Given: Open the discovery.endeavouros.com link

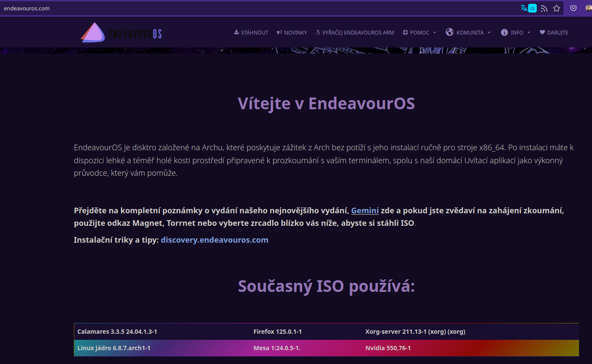Looking at the screenshot, I should click(x=215, y=240).
